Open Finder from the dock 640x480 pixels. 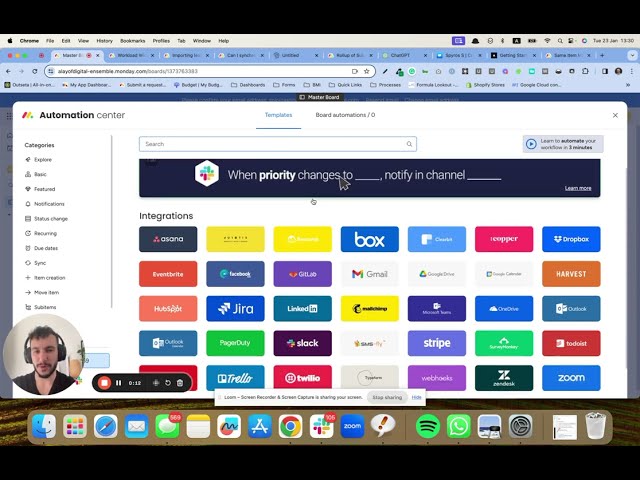(x=44, y=427)
